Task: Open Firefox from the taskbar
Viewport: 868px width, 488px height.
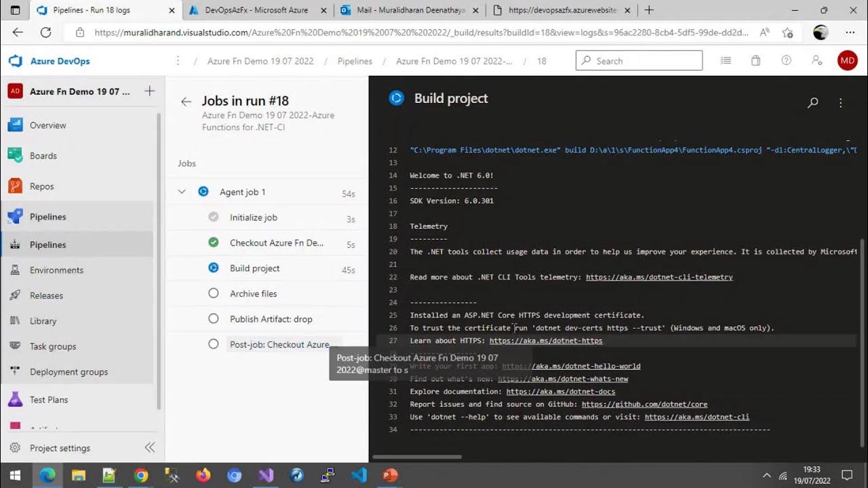Action: (203, 475)
